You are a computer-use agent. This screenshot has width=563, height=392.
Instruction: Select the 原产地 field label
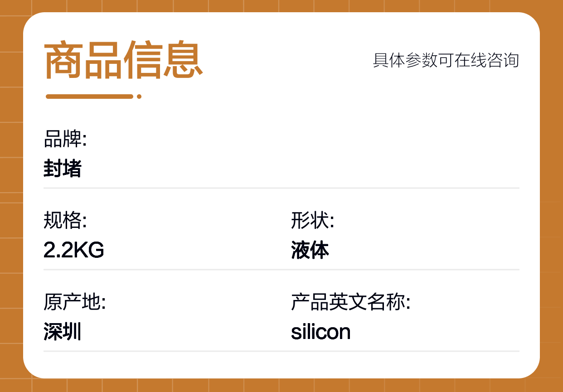(x=75, y=302)
